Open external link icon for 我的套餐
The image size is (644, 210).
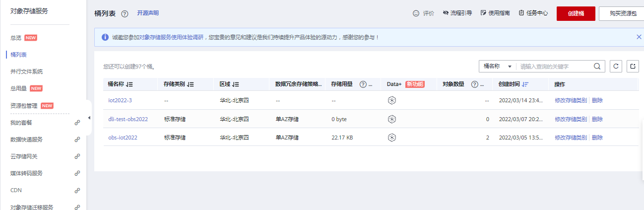77,123
